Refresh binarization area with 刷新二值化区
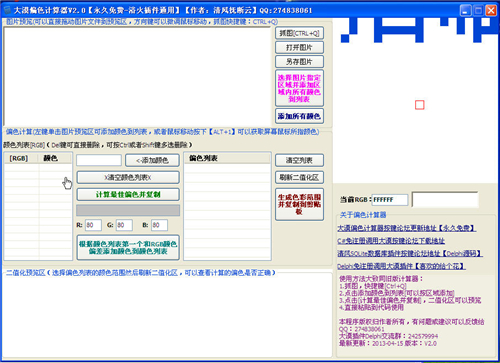The width and height of the screenshot is (500, 363). (x=299, y=177)
